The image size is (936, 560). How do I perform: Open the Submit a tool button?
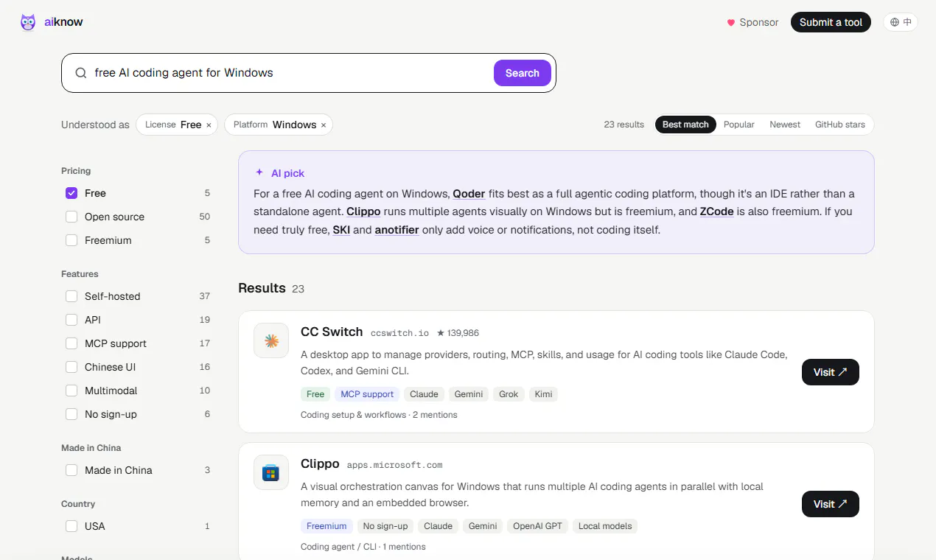[x=831, y=22]
